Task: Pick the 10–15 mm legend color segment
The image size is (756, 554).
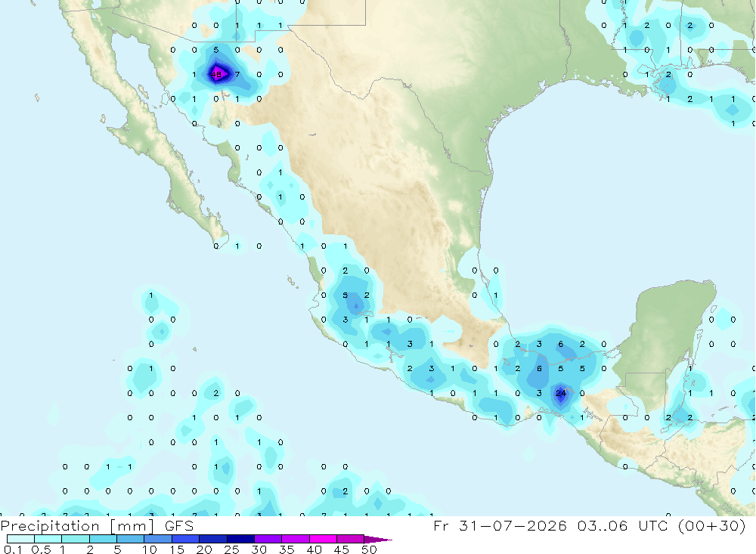Action: 158,539
